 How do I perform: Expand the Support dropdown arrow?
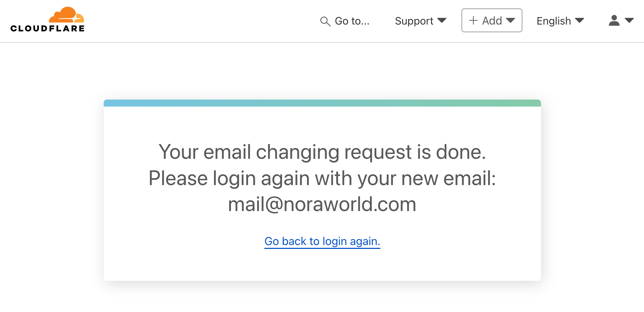[442, 20]
